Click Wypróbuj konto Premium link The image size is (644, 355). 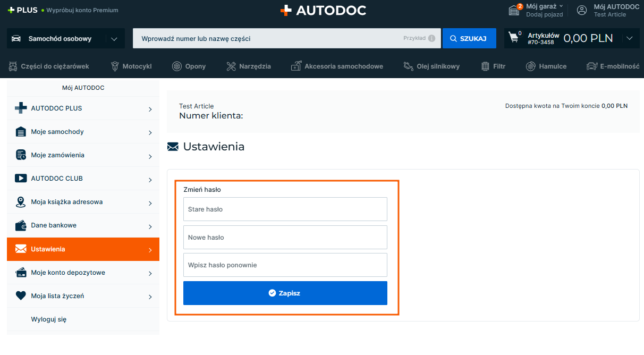pos(82,10)
